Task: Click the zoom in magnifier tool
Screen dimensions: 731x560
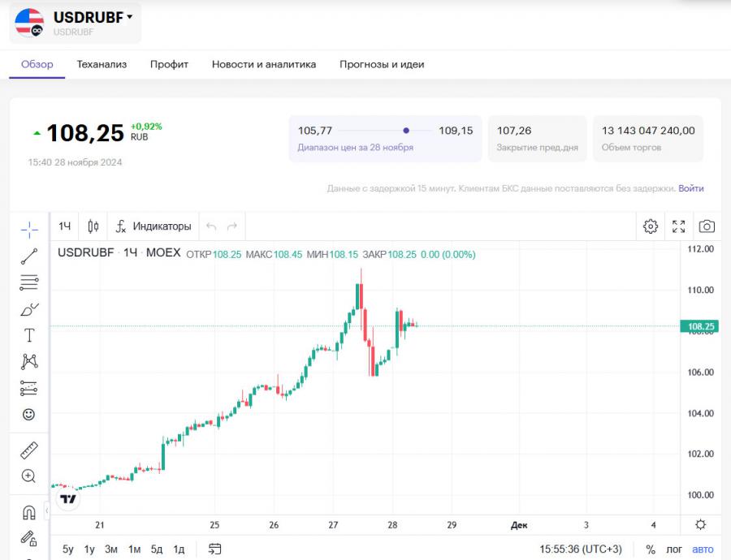Action: click(x=28, y=476)
